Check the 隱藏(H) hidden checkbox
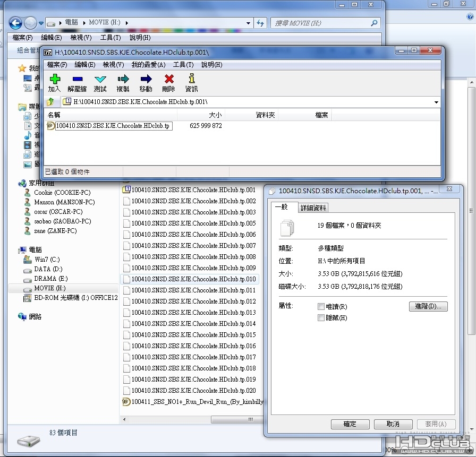This screenshot has height=457, width=476. tap(321, 318)
